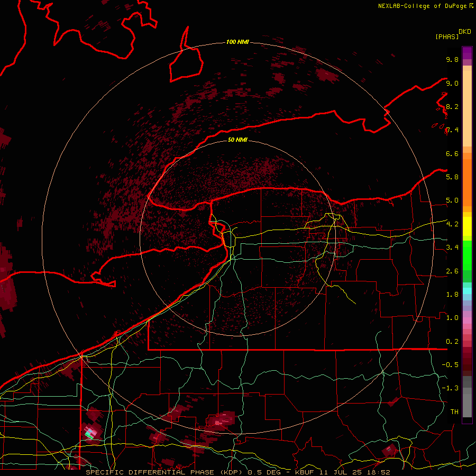Screen dimensions: 476x476
Task: Click the 6.6 legend value
Action: click(452, 153)
